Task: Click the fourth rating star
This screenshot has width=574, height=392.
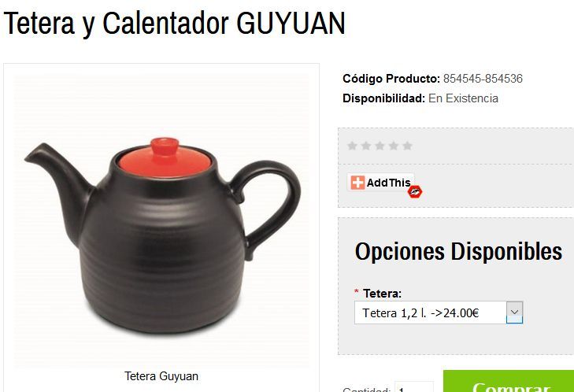Action: [x=394, y=146]
